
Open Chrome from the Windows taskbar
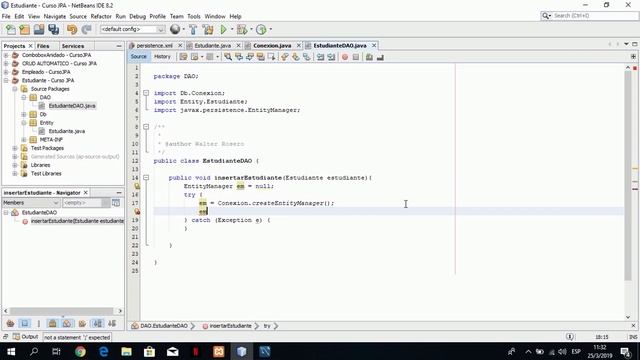pos(80,351)
